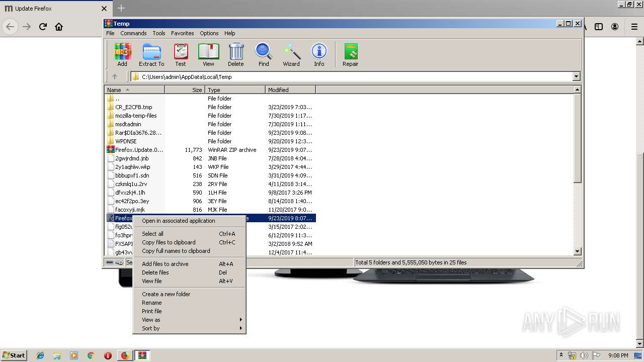Select the mozilla-temp-files folder
This screenshot has width=644, height=362.
click(x=136, y=116)
